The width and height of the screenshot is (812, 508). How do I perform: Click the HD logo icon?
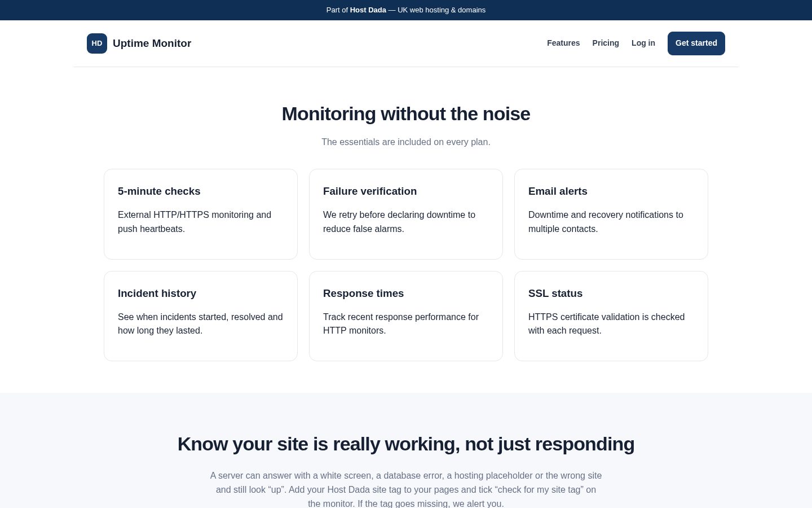pyautogui.click(x=97, y=43)
